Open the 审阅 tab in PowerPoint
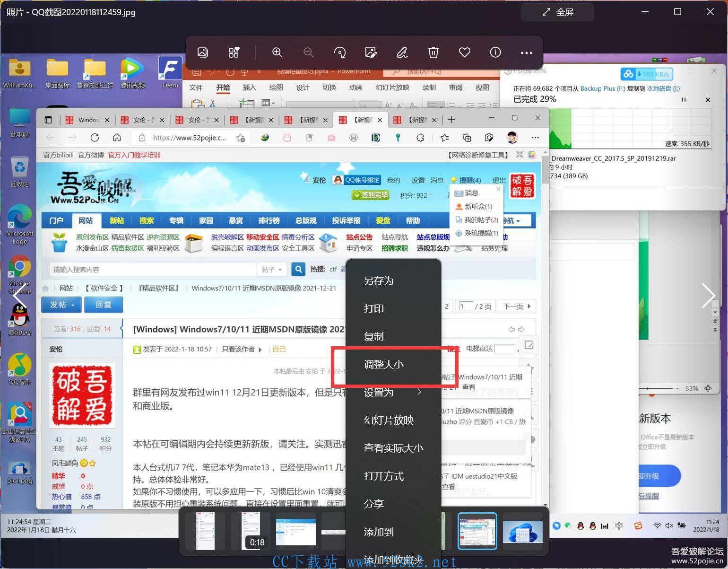The height and width of the screenshot is (569, 728). [456, 88]
